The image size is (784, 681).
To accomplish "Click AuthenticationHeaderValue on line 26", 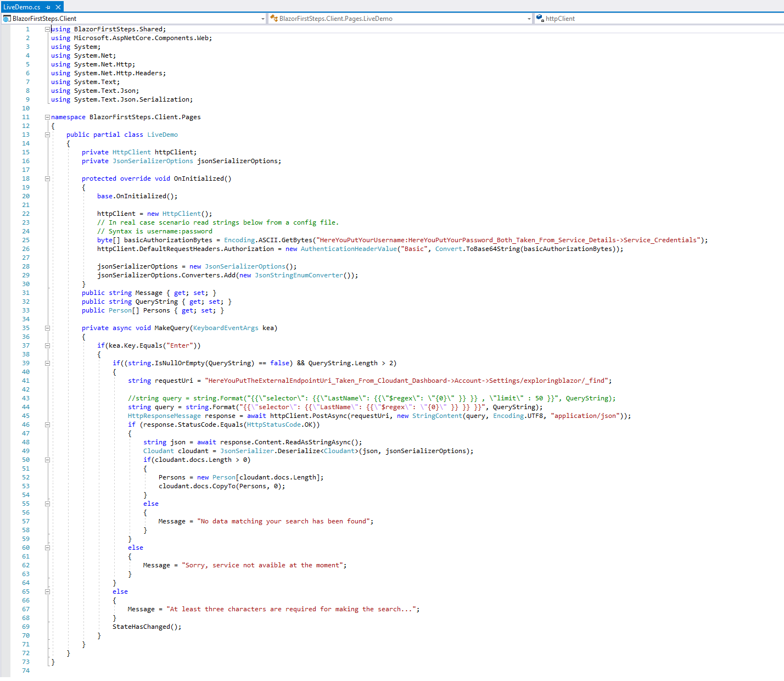I will [x=349, y=249].
